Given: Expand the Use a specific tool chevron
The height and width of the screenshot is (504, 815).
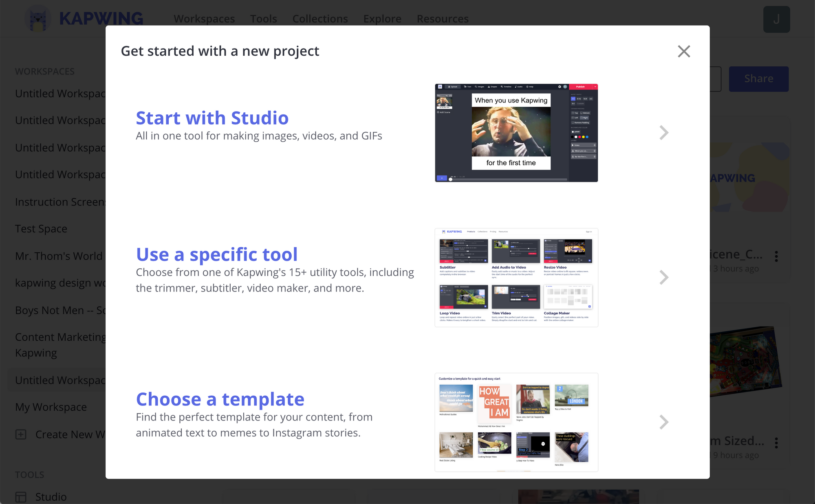Looking at the screenshot, I should coord(664,277).
